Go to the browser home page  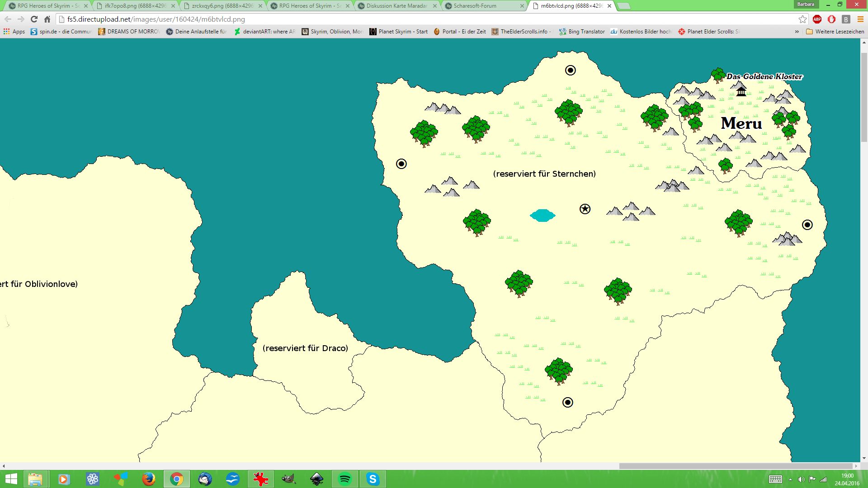tap(47, 19)
